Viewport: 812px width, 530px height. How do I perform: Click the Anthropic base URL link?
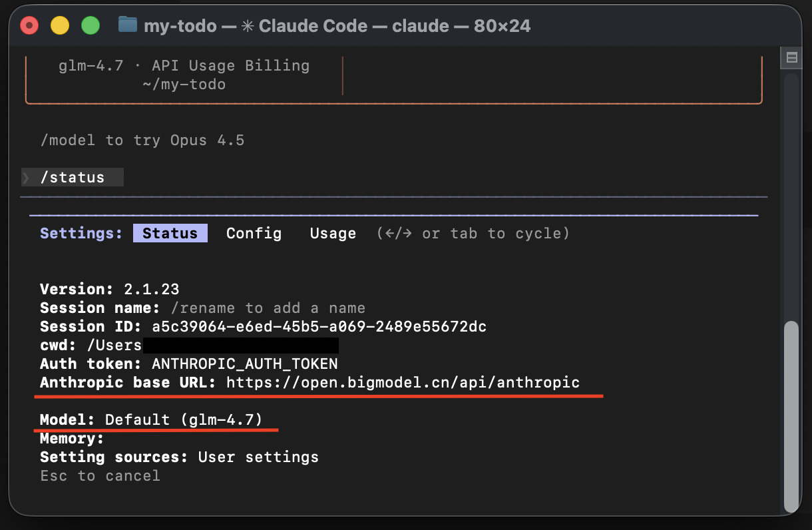403,383
